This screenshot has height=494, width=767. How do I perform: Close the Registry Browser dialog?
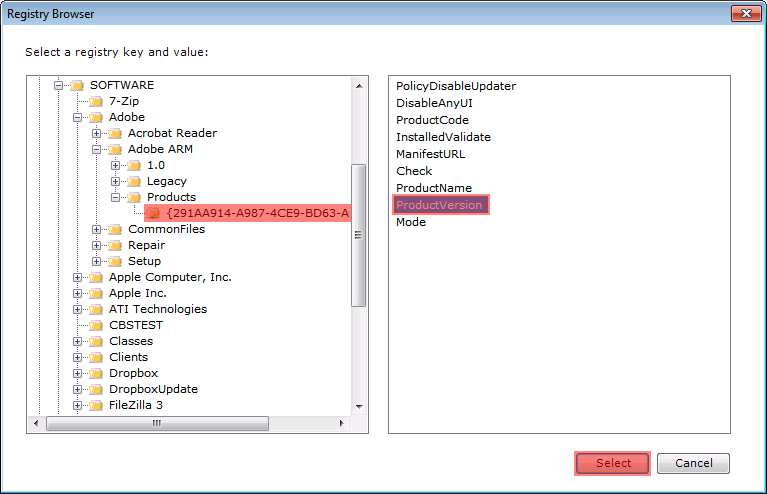(x=746, y=13)
